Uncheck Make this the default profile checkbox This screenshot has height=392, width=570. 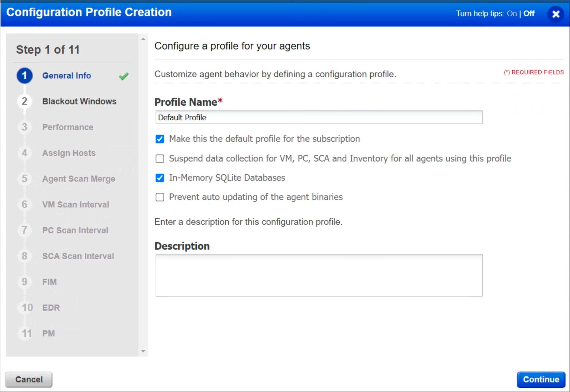(x=160, y=139)
